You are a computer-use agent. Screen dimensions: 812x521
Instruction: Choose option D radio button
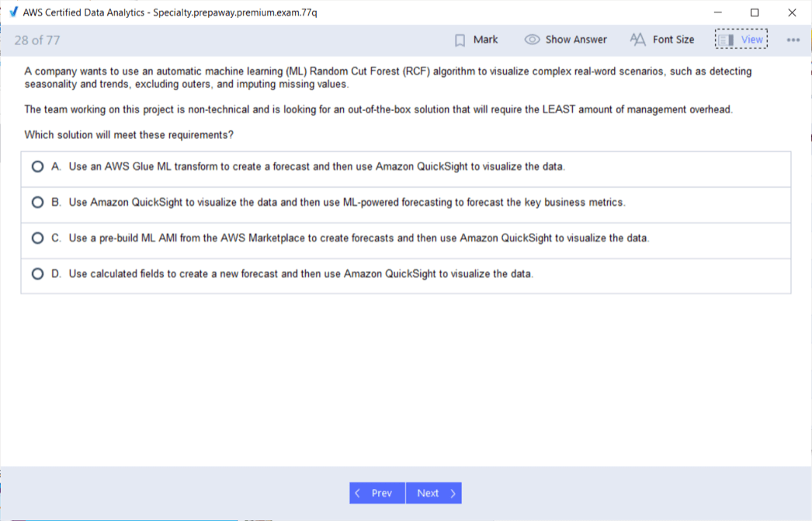[37, 273]
